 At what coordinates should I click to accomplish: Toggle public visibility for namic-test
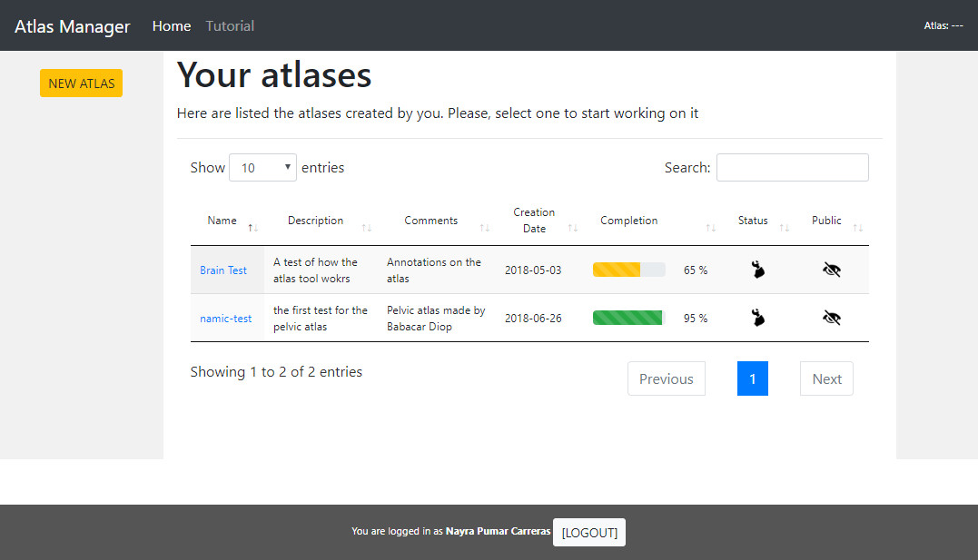coord(831,318)
